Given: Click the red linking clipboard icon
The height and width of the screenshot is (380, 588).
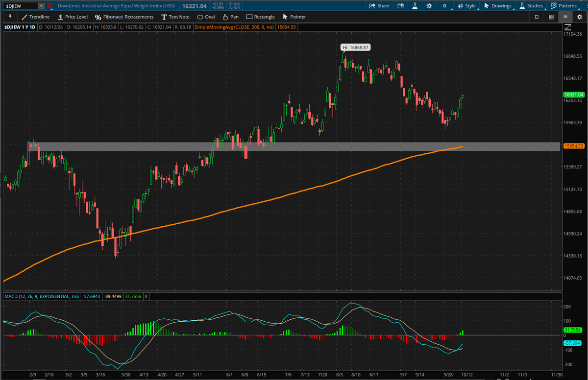Looking at the screenshot, I should [49, 6].
